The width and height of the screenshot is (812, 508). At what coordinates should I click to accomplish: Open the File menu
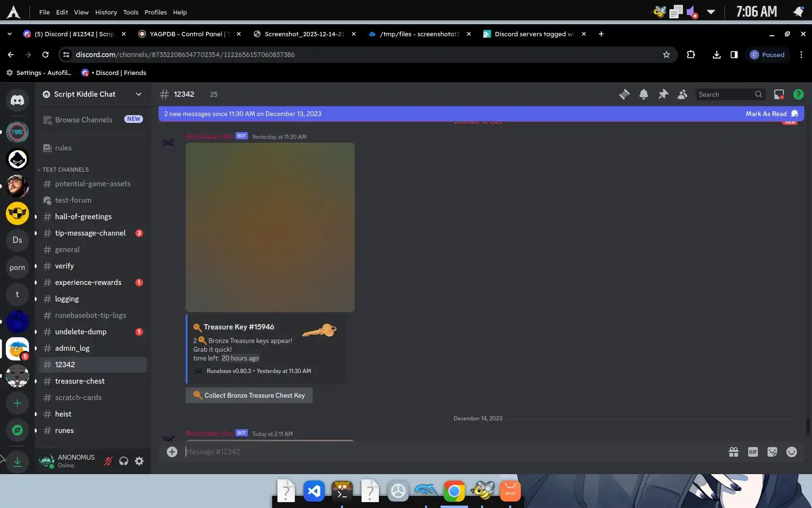click(x=44, y=12)
